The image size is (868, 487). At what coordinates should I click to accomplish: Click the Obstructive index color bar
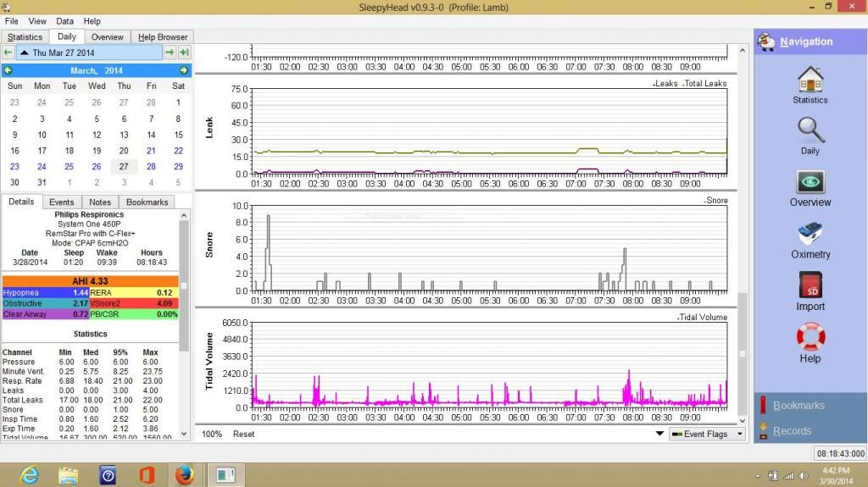(x=46, y=303)
